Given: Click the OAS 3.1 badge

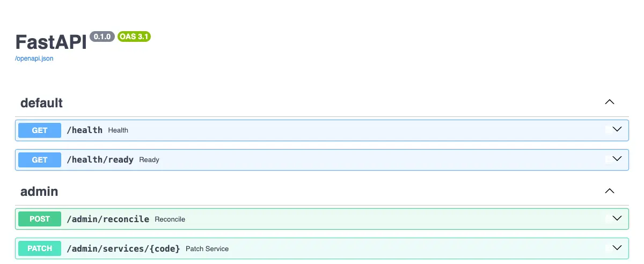Looking at the screenshot, I should (x=134, y=36).
